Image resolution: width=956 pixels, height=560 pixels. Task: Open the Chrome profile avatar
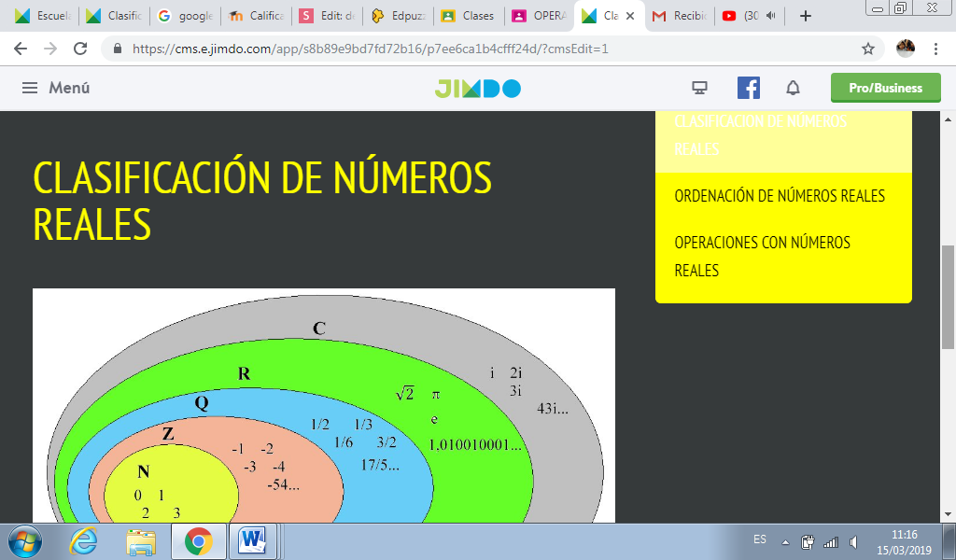click(906, 49)
